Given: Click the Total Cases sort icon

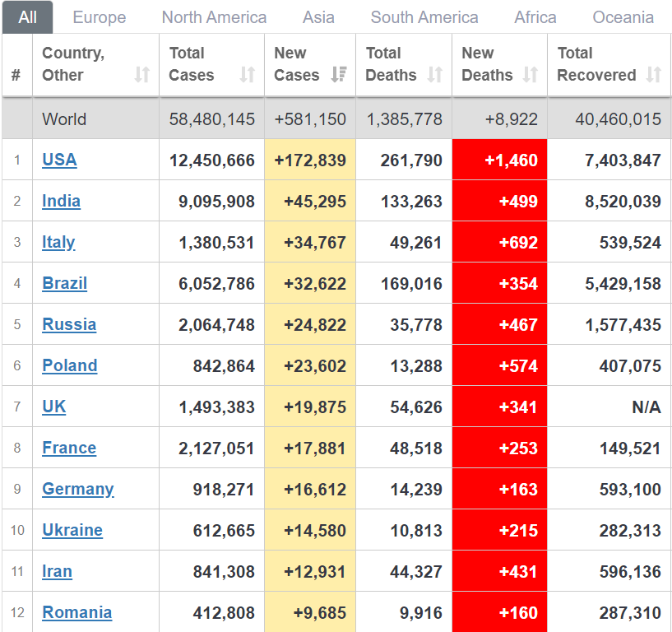Looking at the screenshot, I should (x=247, y=75).
